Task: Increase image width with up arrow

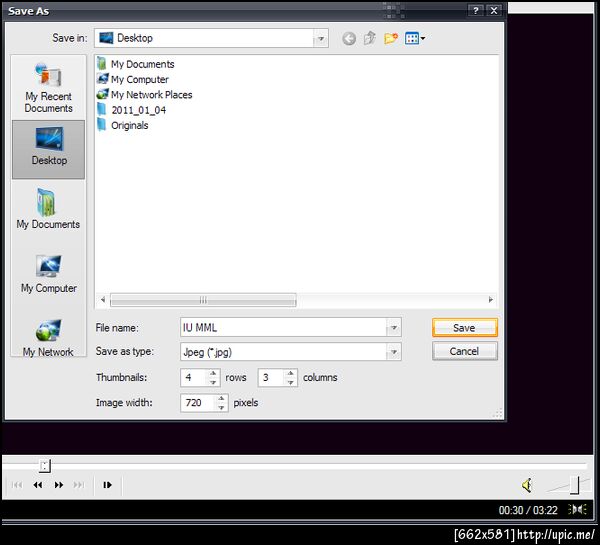Action: tap(222, 398)
